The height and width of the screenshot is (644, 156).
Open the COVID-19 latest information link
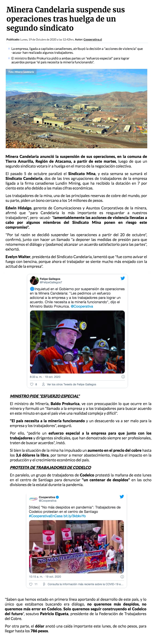(85, 584)
